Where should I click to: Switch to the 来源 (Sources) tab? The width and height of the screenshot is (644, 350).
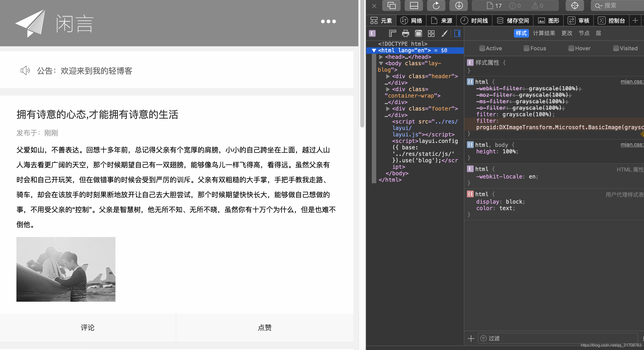[x=441, y=20]
